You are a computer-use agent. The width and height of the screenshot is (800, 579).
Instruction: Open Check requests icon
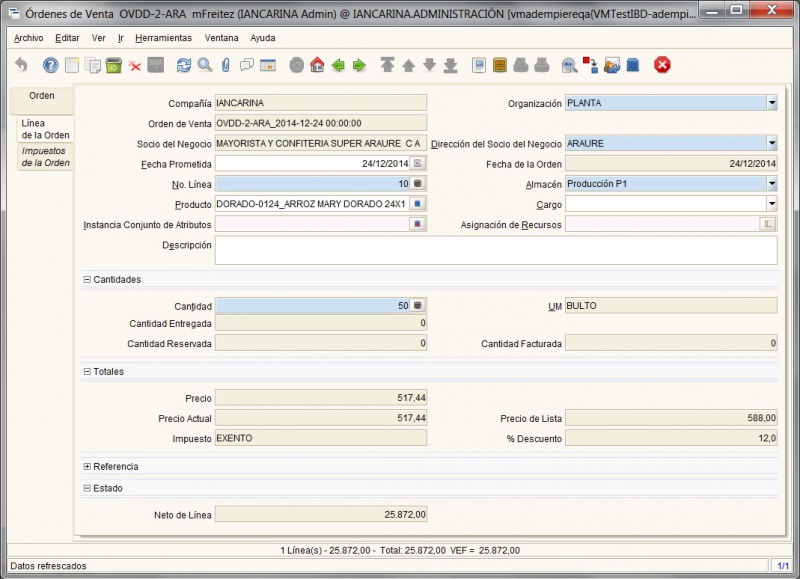[x=612, y=65]
